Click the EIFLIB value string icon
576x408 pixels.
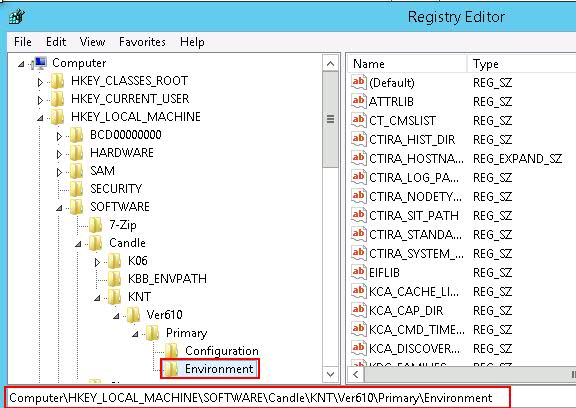(x=359, y=272)
